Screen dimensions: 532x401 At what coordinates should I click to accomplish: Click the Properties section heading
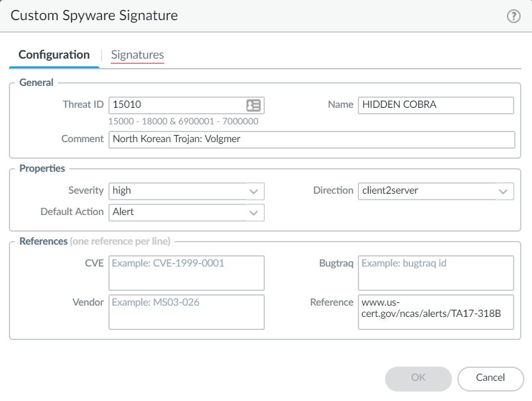42,169
